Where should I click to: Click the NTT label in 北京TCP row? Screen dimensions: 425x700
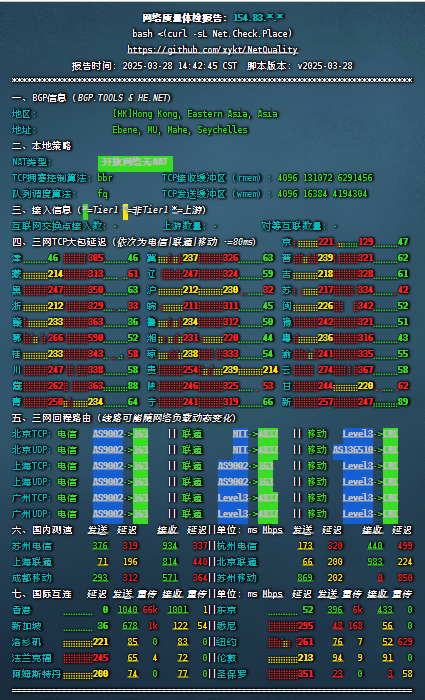point(240,433)
